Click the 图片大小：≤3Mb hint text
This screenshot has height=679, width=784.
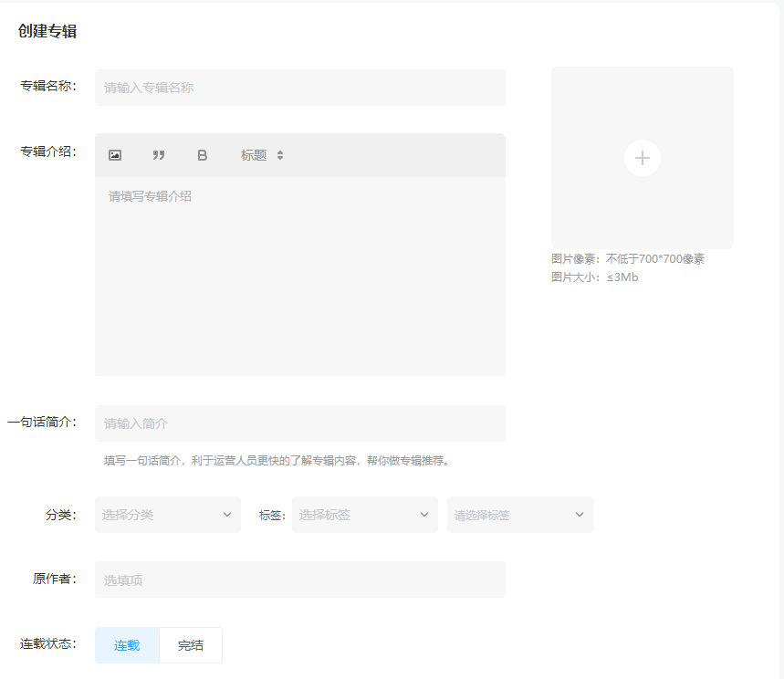click(594, 277)
